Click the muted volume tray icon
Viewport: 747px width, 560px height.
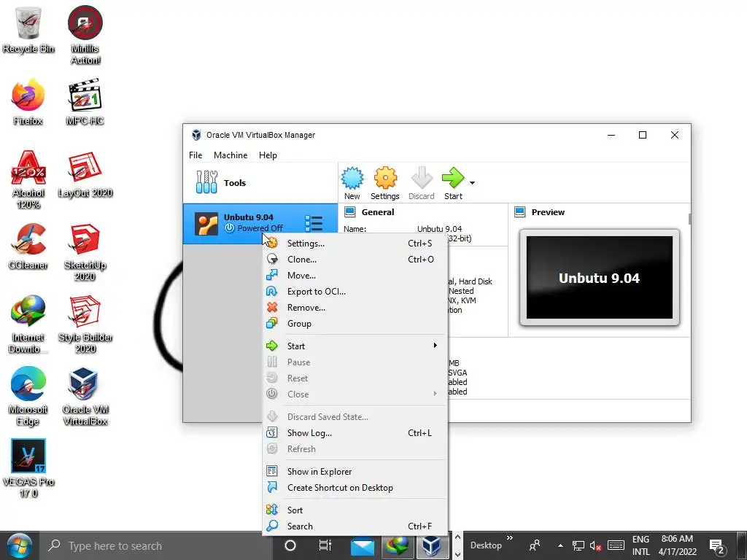[x=595, y=545]
